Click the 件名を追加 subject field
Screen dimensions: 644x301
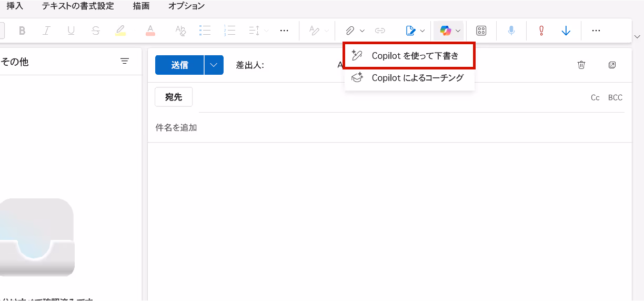pos(389,127)
